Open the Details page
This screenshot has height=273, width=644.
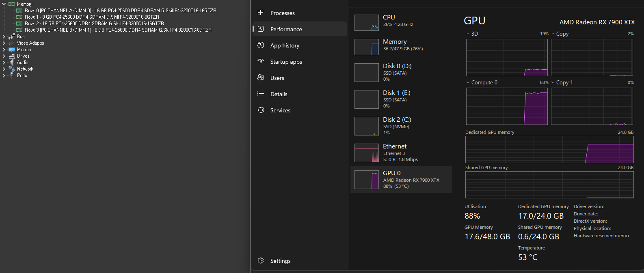pos(300,94)
